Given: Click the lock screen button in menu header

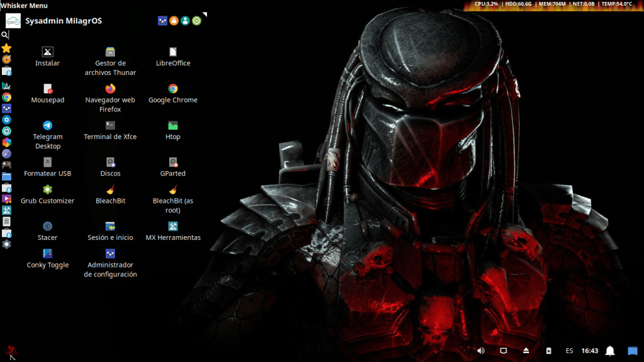Looking at the screenshot, I should (174, 21).
